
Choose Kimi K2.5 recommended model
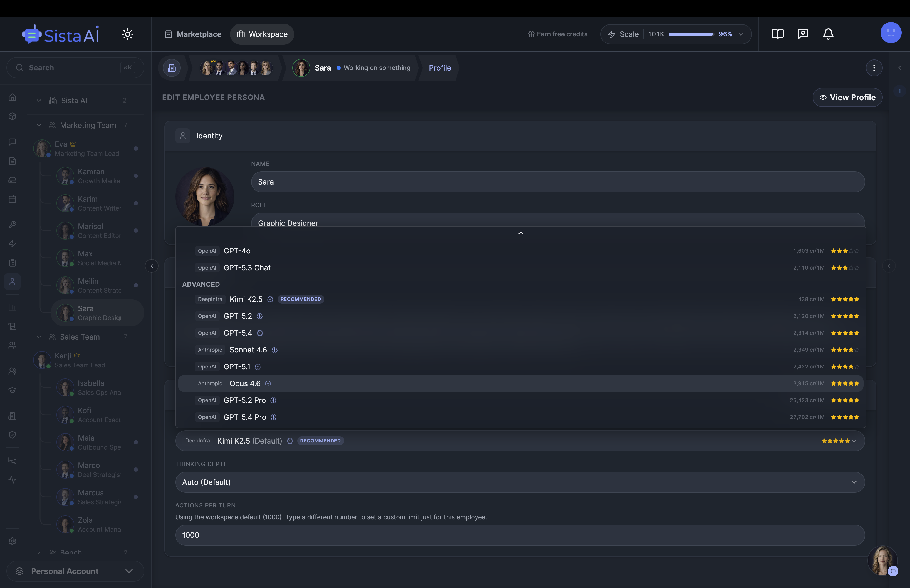(x=246, y=299)
